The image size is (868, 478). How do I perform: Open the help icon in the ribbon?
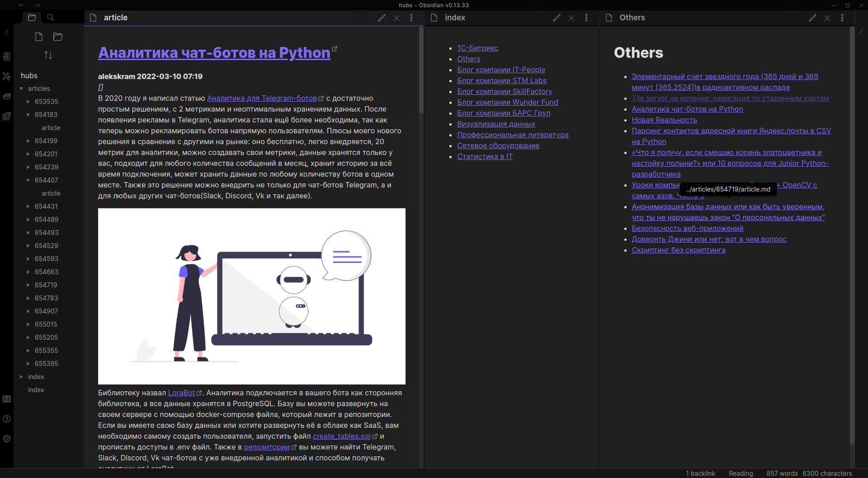click(x=7, y=419)
